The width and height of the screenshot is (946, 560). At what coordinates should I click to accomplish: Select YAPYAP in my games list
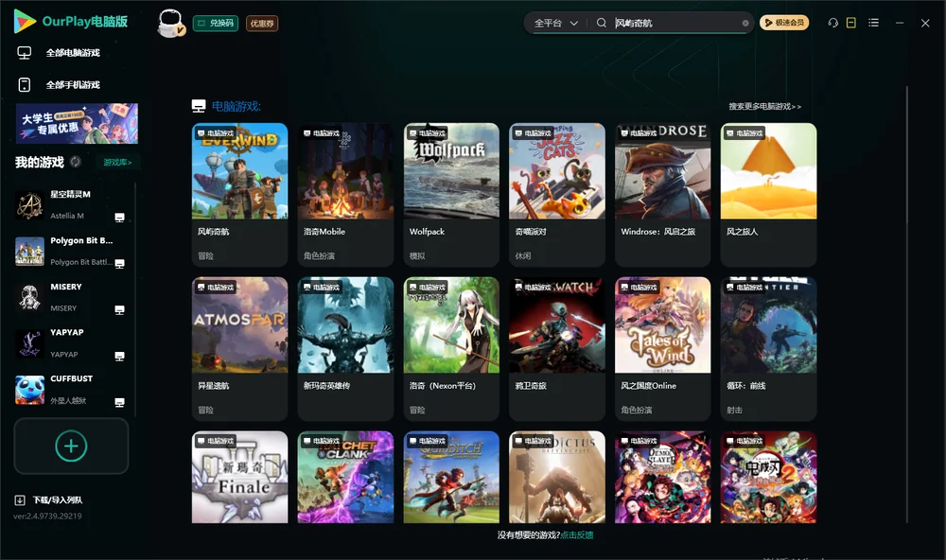tap(71, 343)
